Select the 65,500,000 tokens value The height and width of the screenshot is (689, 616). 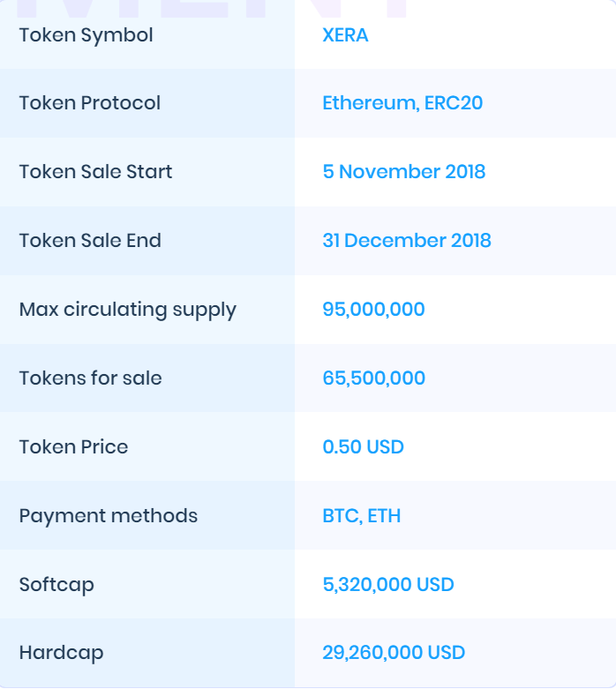373,378
